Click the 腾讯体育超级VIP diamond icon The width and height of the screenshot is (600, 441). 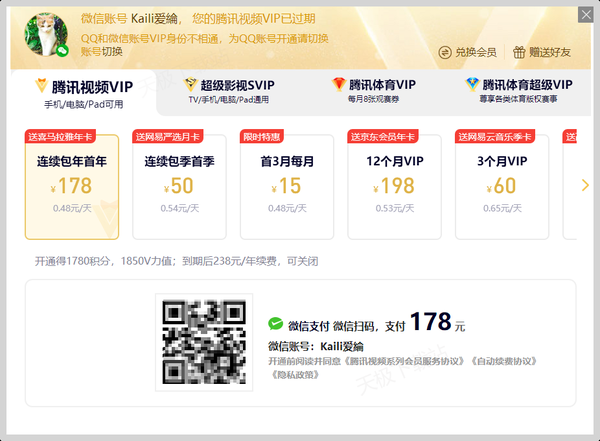coord(472,85)
